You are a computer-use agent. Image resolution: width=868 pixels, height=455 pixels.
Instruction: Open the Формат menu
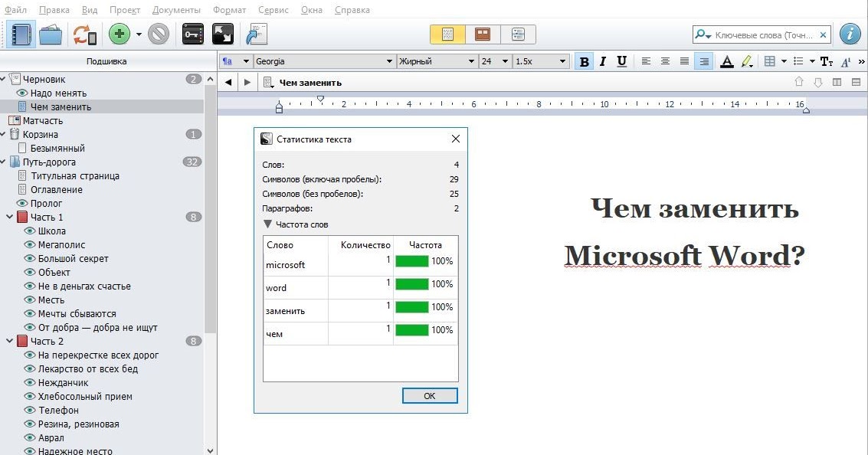click(229, 10)
